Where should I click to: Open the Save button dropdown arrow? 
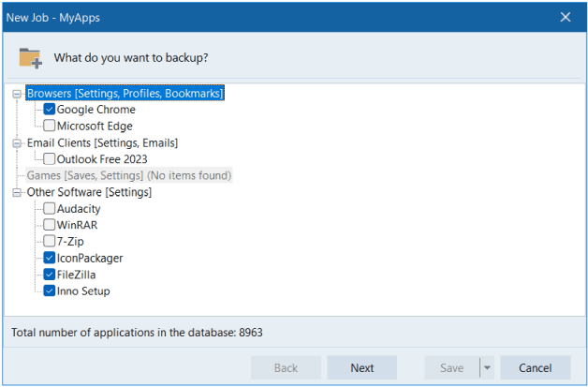[487, 368]
